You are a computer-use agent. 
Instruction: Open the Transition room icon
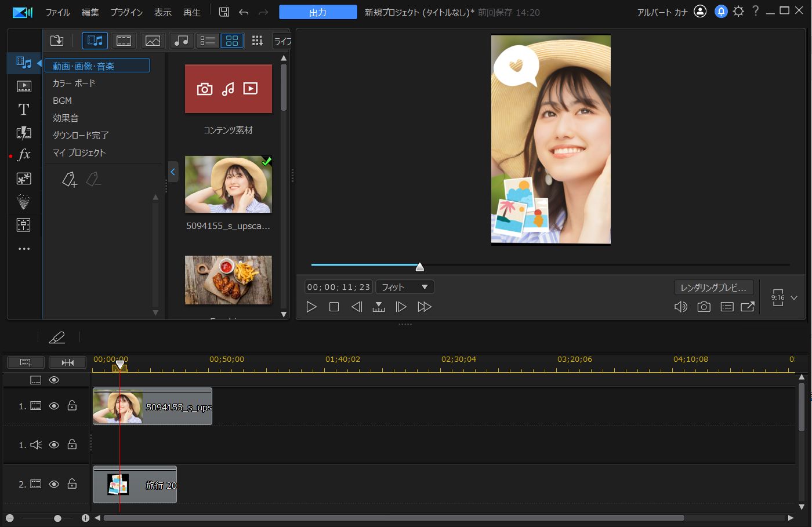coord(24,133)
